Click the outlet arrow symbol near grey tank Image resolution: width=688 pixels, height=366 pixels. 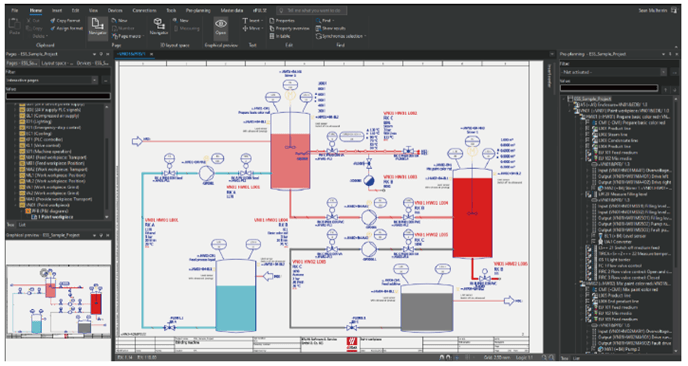(x=509, y=301)
